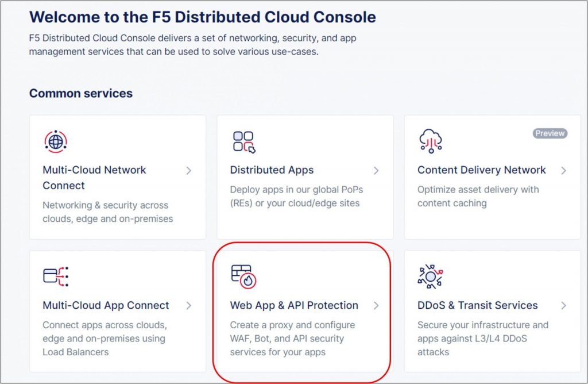Expand Multi-Cloud App Connect with its chevron

tap(189, 306)
